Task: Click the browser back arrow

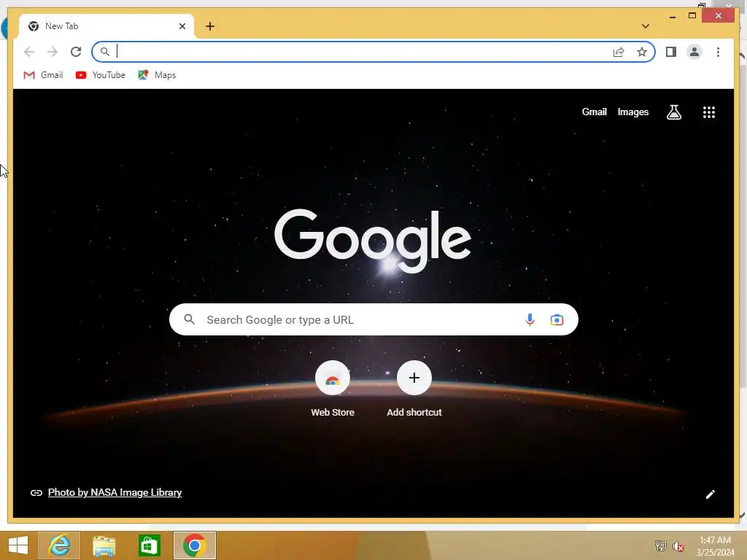Action: tap(29, 52)
